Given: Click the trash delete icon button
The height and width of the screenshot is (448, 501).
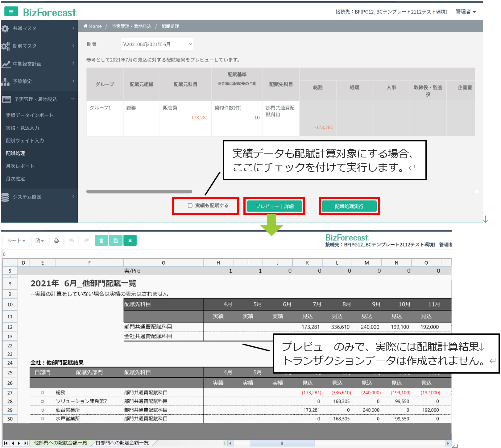Looking at the screenshot, I should (x=101, y=241).
